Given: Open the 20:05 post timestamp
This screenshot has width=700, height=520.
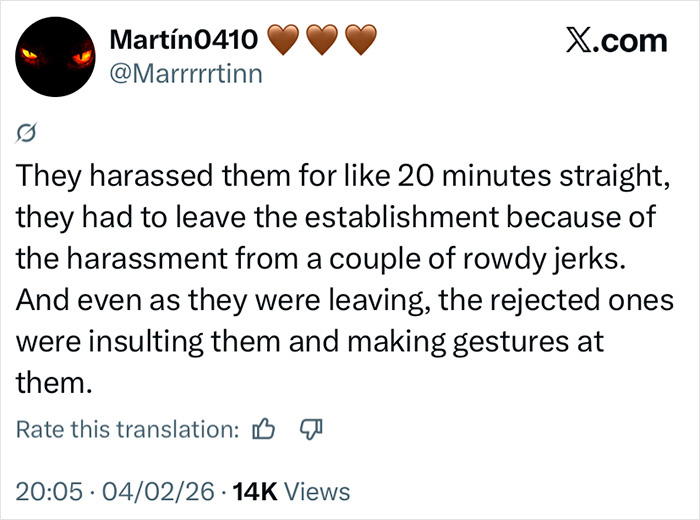Looking at the screenshot, I should (48, 491).
